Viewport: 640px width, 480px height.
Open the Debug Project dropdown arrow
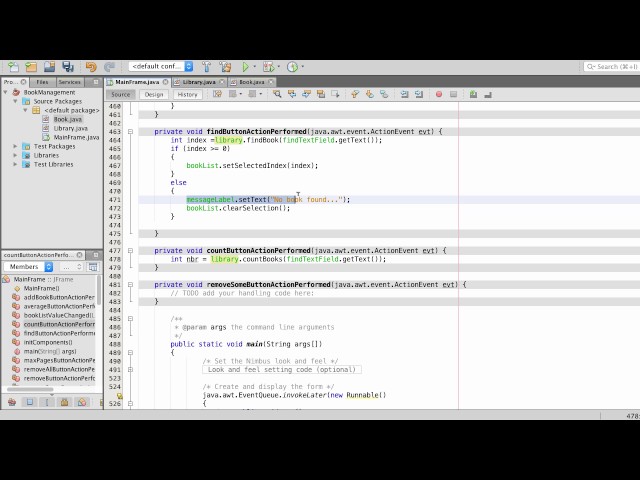279,67
